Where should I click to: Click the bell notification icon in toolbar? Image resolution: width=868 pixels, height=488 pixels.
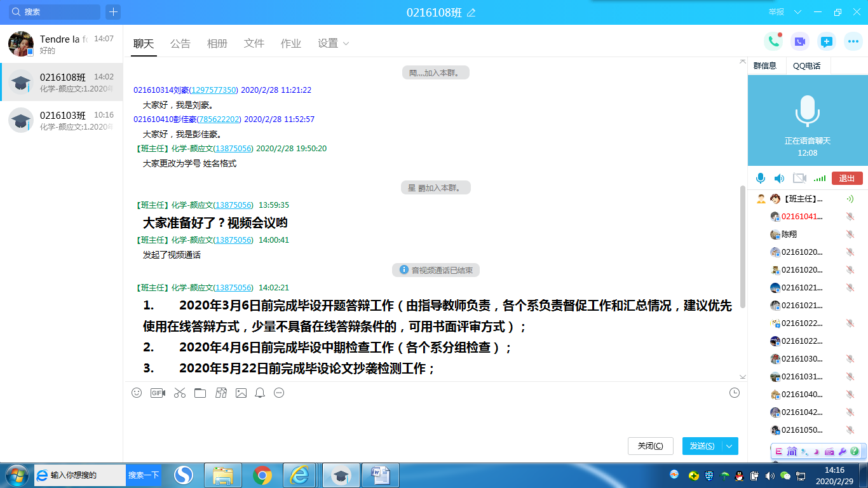[x=260, y=393]
